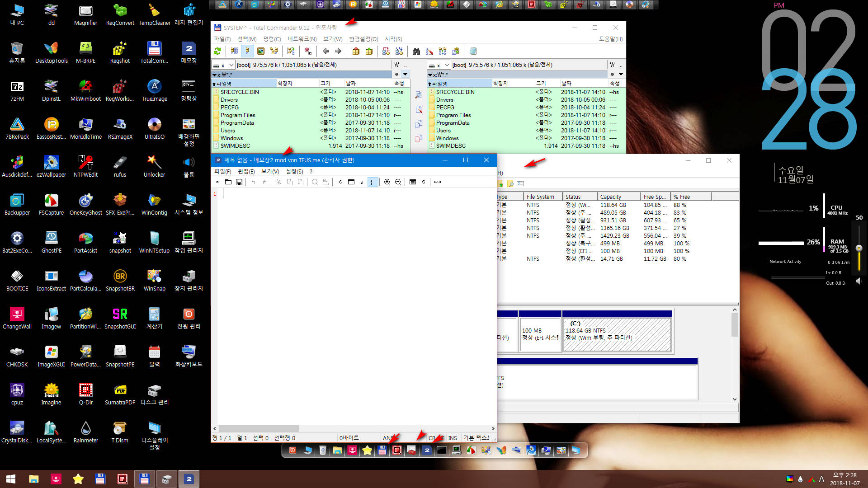Open right panel drive selector dropdown
The width and height of the screenshot is (868, 488).
pyautogui.click(x=439, y=65)
